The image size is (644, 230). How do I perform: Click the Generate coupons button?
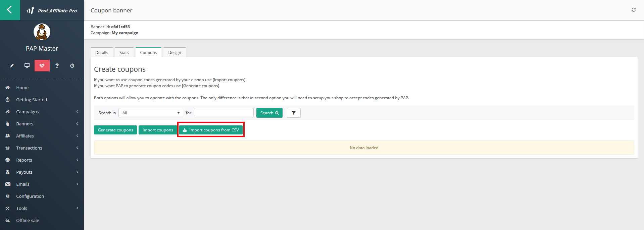point(115,130)
